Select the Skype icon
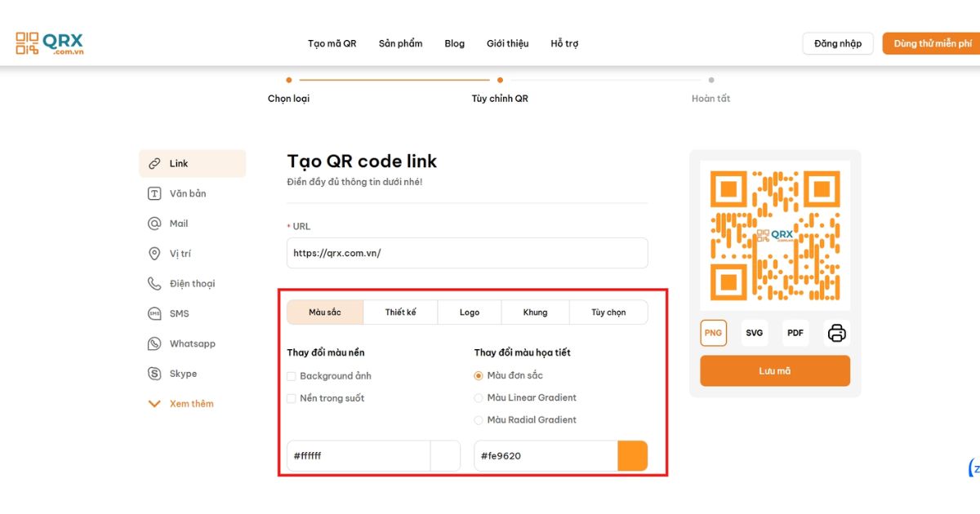This screenshot has width=980, height=514. coord(154,374)
